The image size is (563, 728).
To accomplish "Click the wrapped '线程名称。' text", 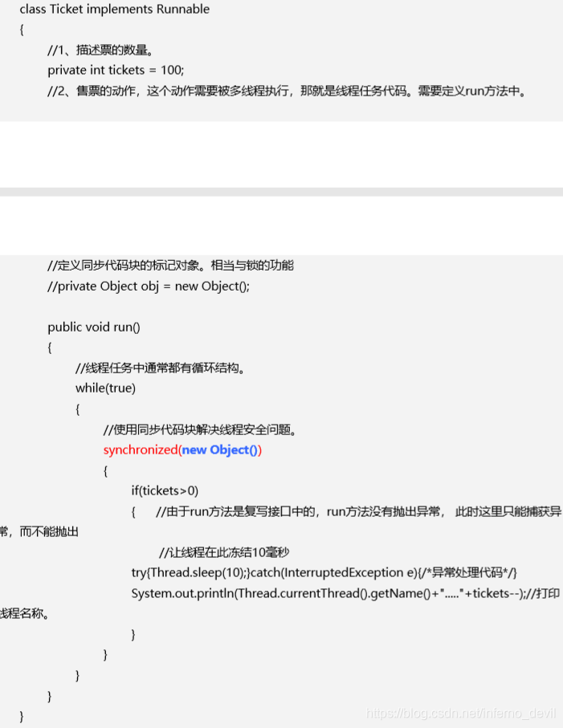I will click(25, 614).
